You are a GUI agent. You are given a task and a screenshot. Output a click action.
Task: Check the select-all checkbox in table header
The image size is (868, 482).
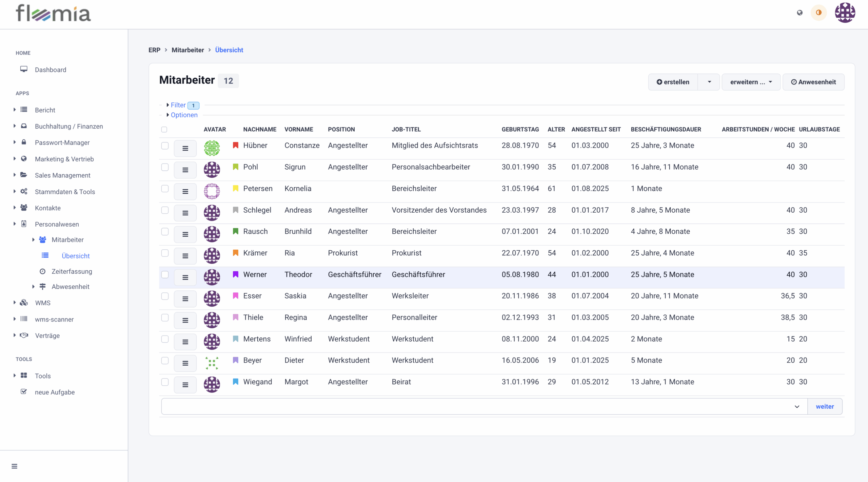[164, 129]
